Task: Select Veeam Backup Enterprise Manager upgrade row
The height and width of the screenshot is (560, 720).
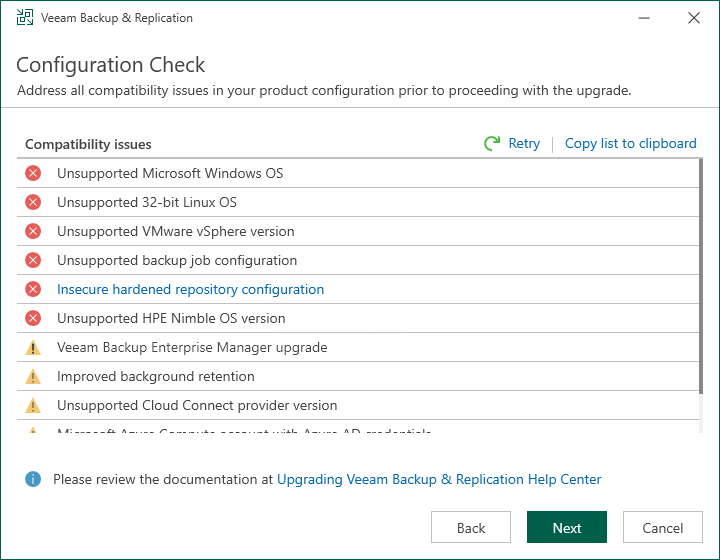Action: coord(358,347)
